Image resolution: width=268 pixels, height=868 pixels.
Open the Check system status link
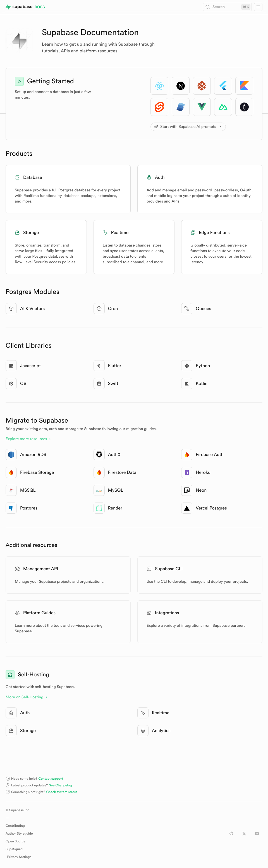[61, 792]
